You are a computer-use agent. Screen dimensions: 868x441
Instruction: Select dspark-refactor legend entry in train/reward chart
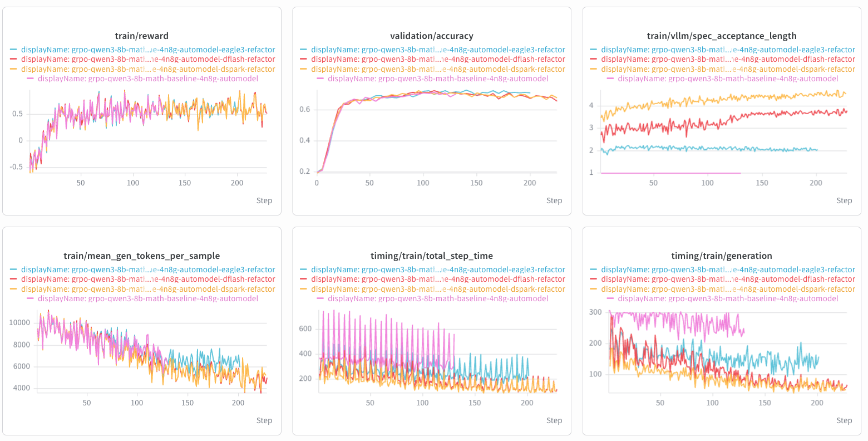click(x=142, y=69)
